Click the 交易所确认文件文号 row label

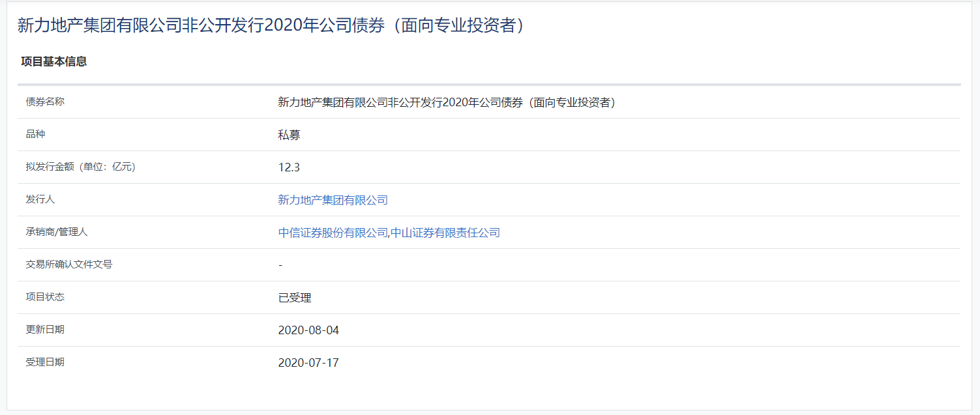(69, 265)
